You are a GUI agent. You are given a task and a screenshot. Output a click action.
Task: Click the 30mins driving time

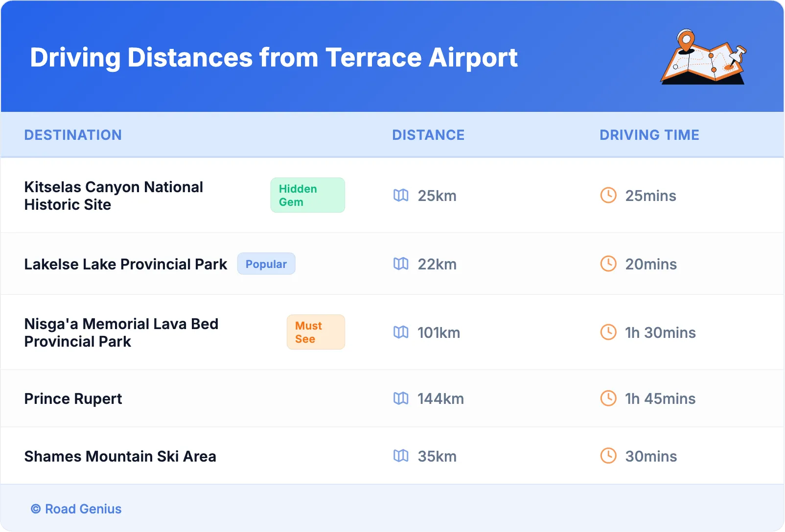[651, 457]
